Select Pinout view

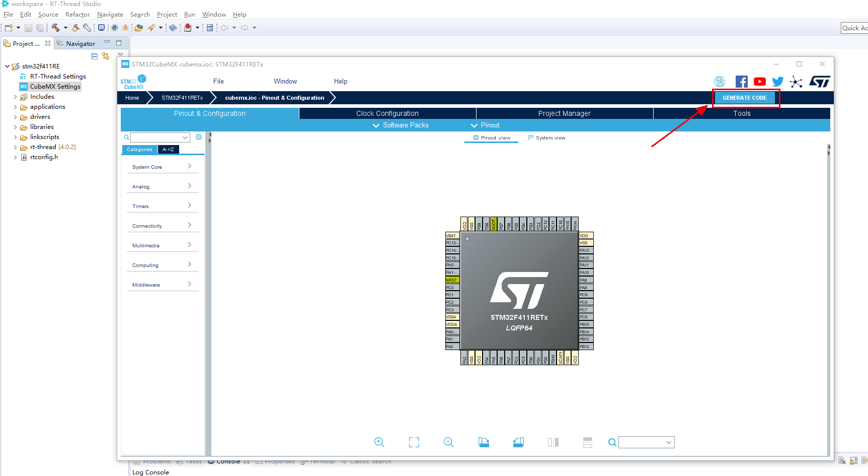pos(492,138)
